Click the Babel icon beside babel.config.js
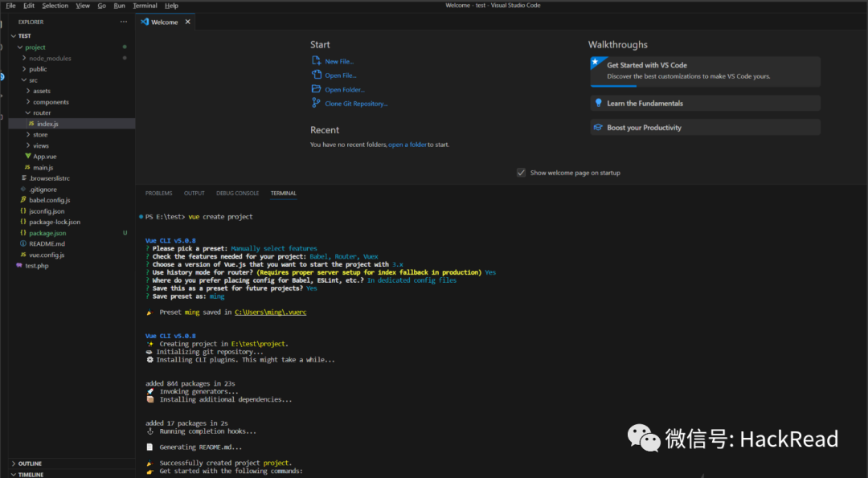This screenshot has width=868, height=478. tap(23, 200)
